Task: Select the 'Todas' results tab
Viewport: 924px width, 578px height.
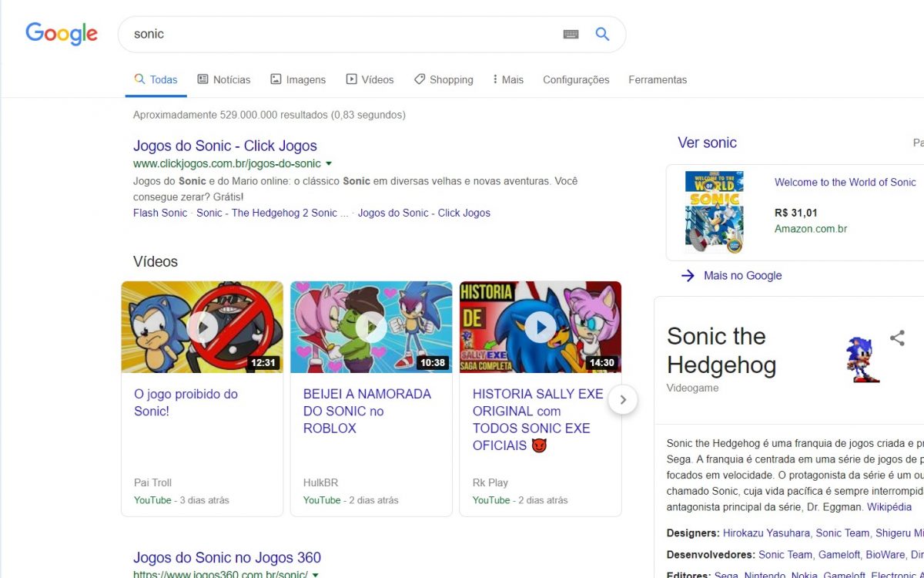Action: [x=156, y=79]
